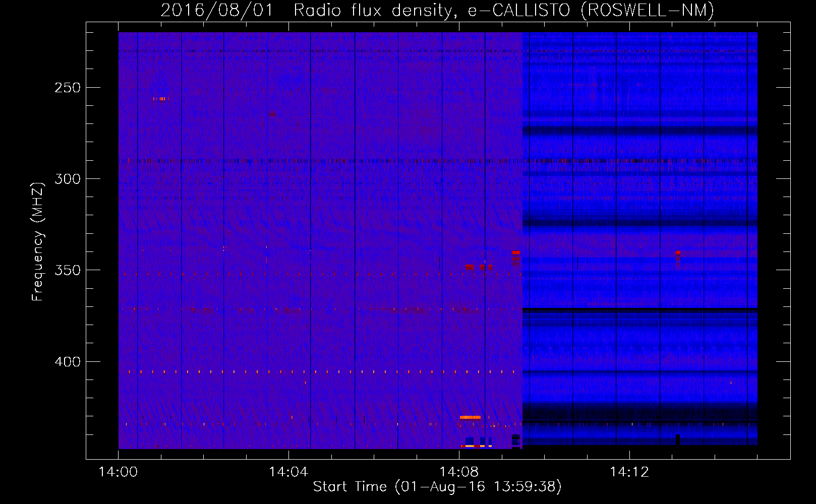Click the red spot near 340 MHz at 14:13
Image resolution: width=816 pixels, height=504 pixels.
(678, 253)
